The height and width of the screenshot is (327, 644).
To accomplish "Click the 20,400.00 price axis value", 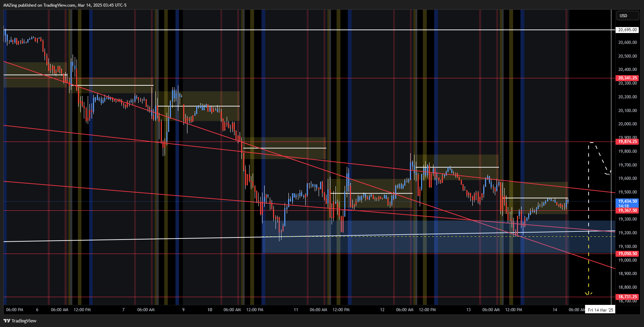I will pos(628,70).
